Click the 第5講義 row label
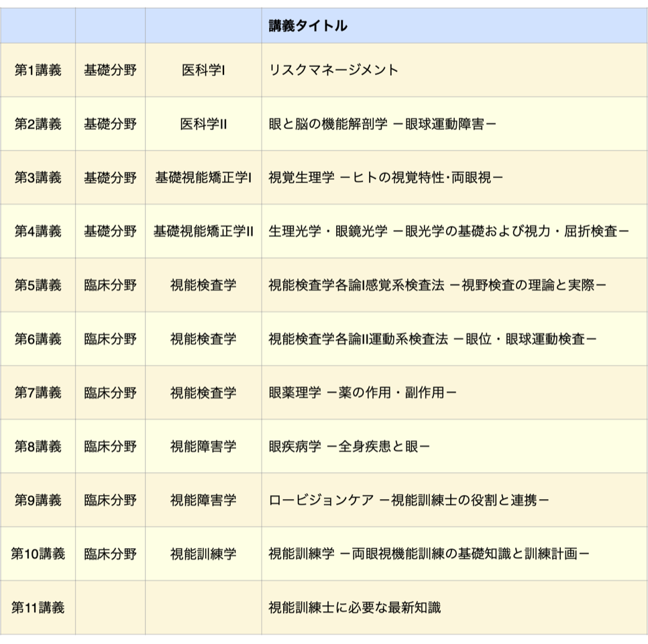Image resolution: width=648 pixels, height=644 pixels. pyautogui.click(x=38, y=285)
